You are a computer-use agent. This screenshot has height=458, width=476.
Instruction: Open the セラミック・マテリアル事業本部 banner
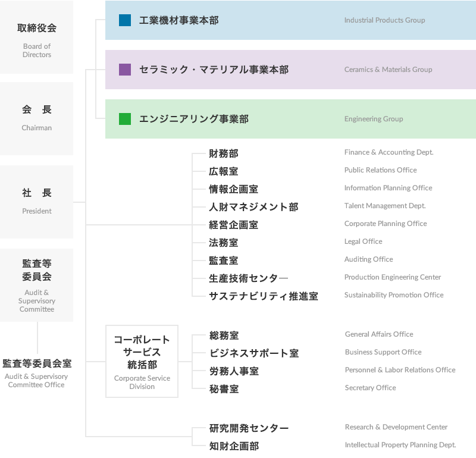pyautogui.click(x=290, y=70)
